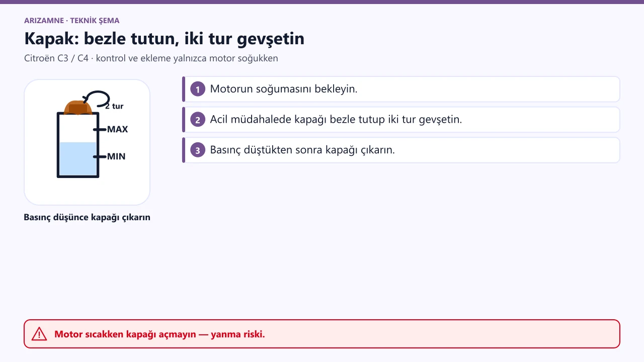Select the step text about loosening two turns with a cloth
Viewport: 644px width, 362px height.
point(336,120)
